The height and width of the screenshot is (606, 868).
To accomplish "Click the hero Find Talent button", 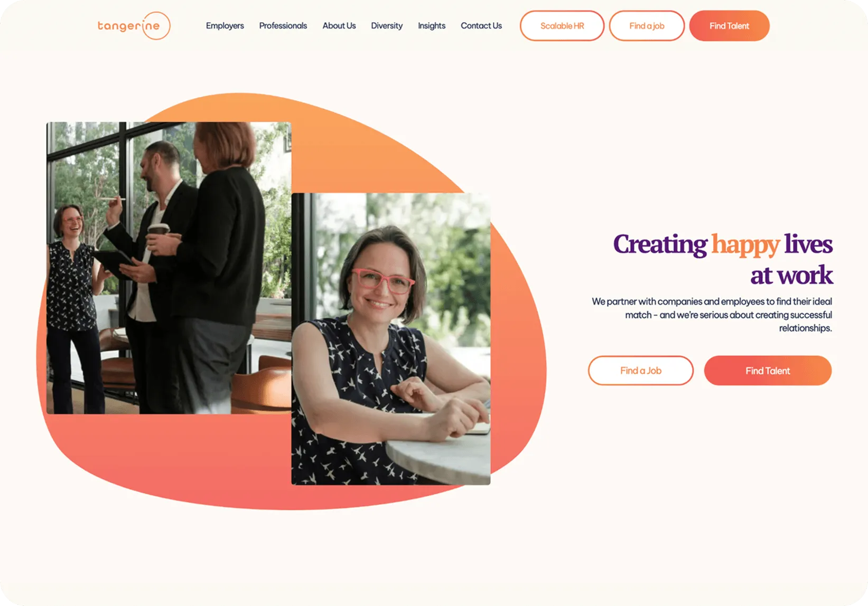I will (768, 371).
